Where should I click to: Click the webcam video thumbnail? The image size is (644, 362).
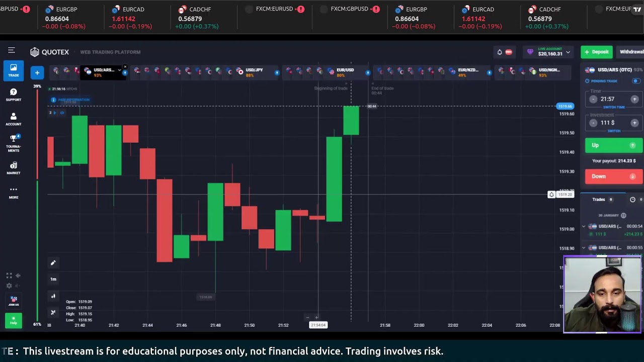coord(603,295)
